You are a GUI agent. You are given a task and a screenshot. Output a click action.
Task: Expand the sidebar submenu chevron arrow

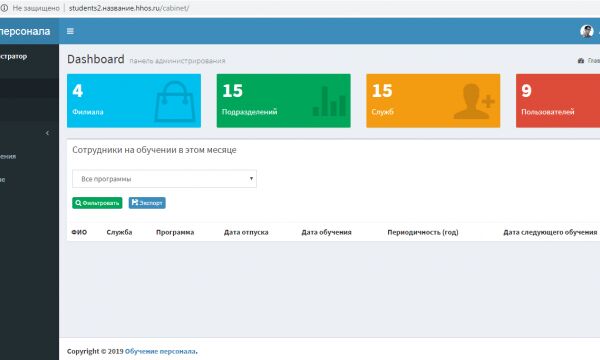pos(47,133)
